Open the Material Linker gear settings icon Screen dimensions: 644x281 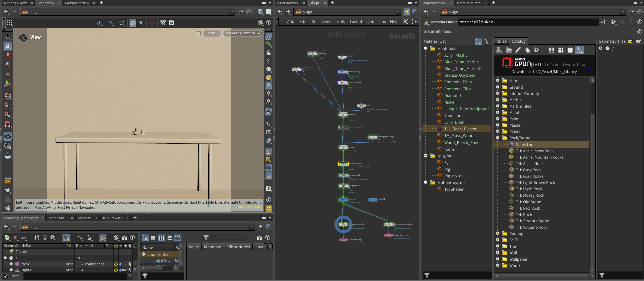[613, 22]
